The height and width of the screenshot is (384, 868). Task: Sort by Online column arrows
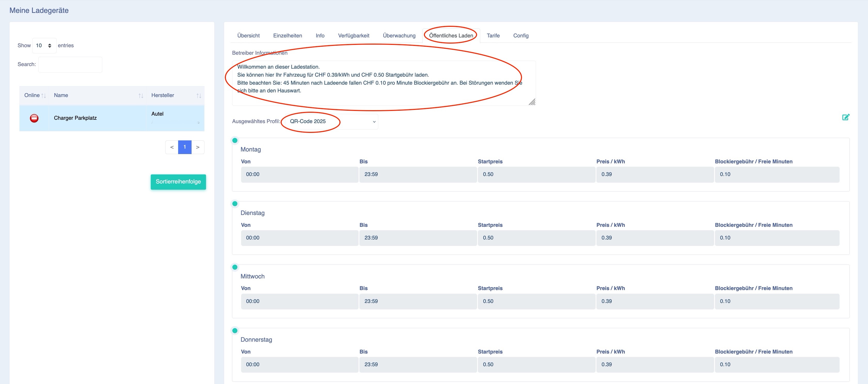click(43, 96)
